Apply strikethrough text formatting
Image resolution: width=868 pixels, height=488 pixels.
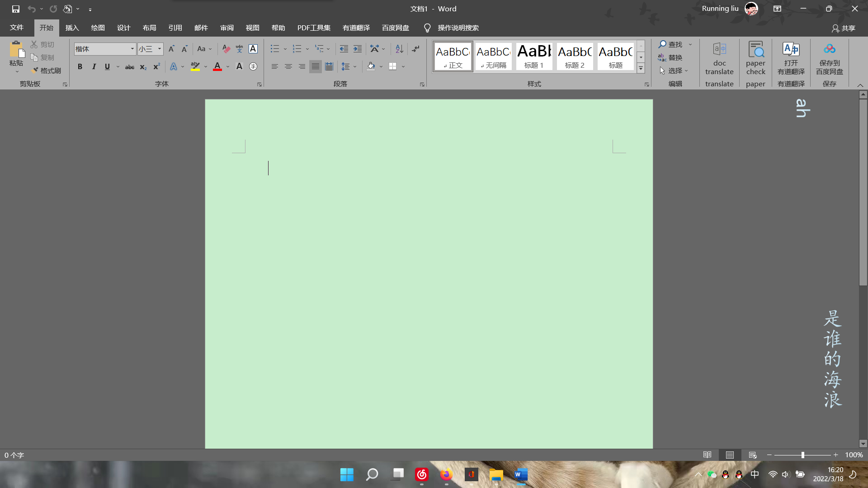click(x=129, y=67)
